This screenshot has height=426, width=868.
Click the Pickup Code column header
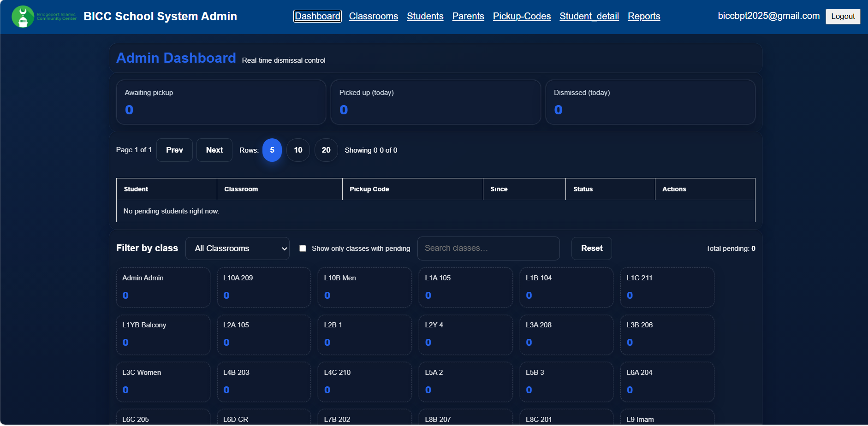(413, 189)
